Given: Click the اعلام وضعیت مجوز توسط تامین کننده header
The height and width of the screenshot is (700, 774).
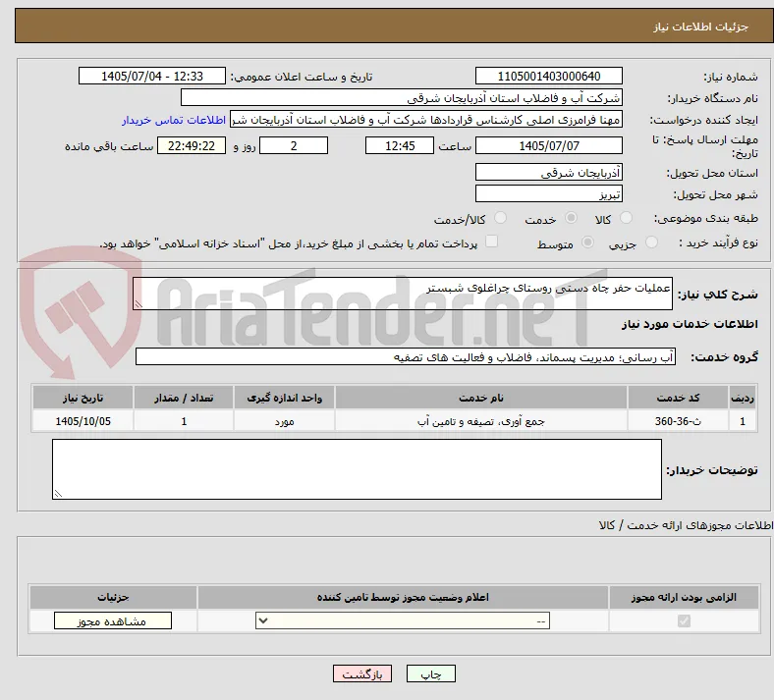Looking at the screenshot, I should 403,597.
